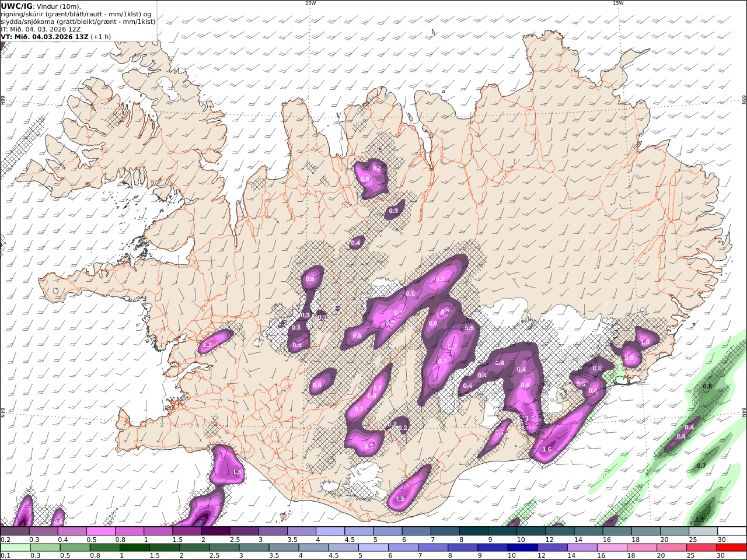Click the green rain band's 0.8 value
Screen dimensions: 747x560
coord(707,386)
